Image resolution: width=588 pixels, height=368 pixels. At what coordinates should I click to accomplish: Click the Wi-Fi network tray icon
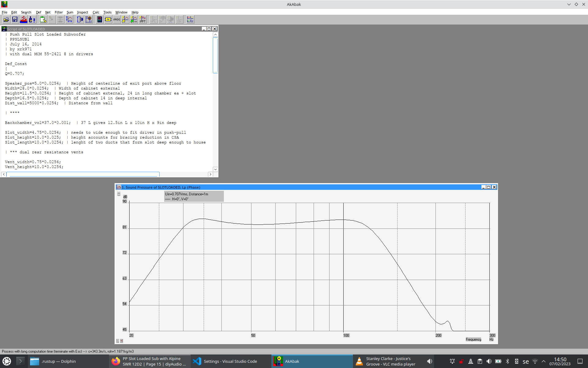tap(535, 361)
